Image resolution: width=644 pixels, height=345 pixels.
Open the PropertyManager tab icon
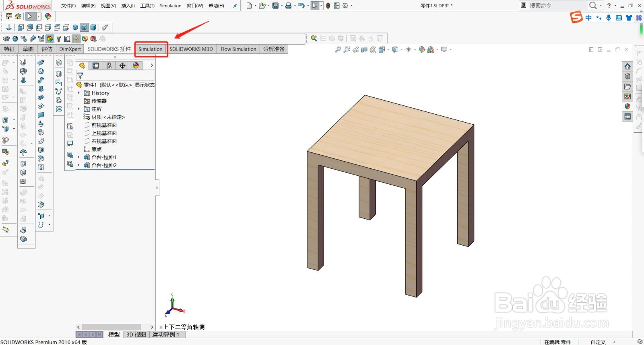tap(95, 66)
